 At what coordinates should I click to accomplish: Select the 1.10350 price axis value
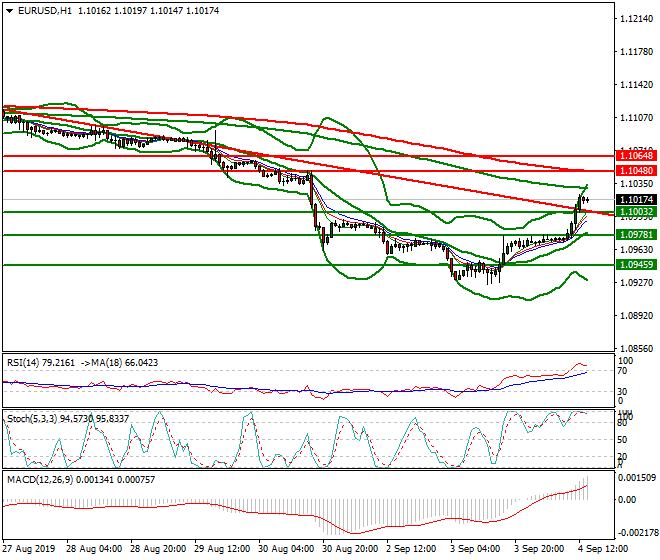pyautogui.click(x=637, y=184)
